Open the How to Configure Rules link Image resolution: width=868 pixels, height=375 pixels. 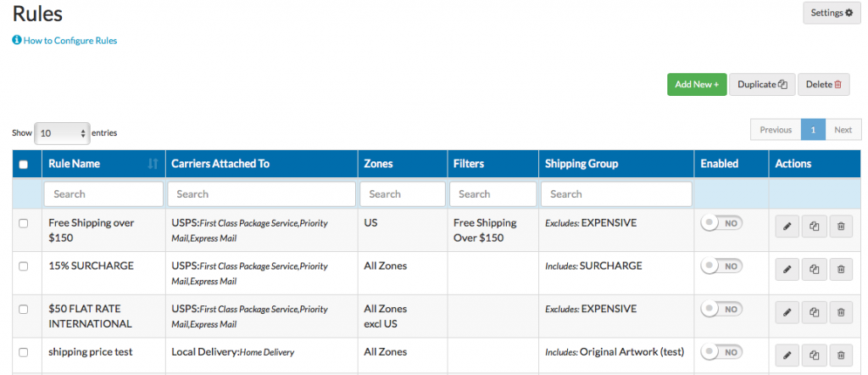pyautogui.click(x=64, y=41)
